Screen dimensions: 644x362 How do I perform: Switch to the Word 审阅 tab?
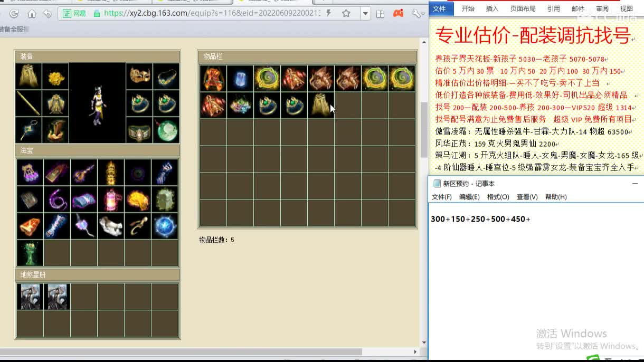tap(602, 8)
